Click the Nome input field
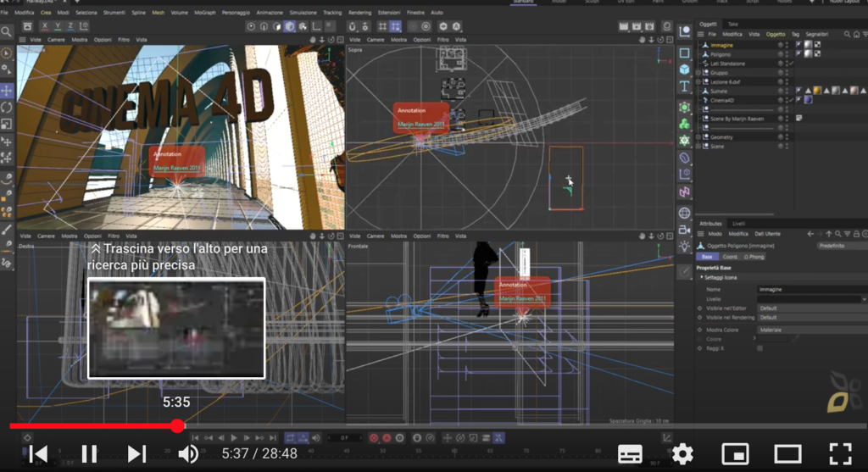Image resolution: width=868 pixels, height=472 pixels. [x=812, y=290]
